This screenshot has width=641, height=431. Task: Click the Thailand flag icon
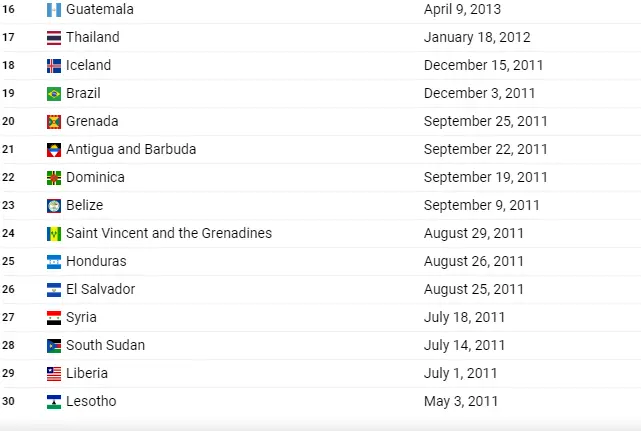54,38
